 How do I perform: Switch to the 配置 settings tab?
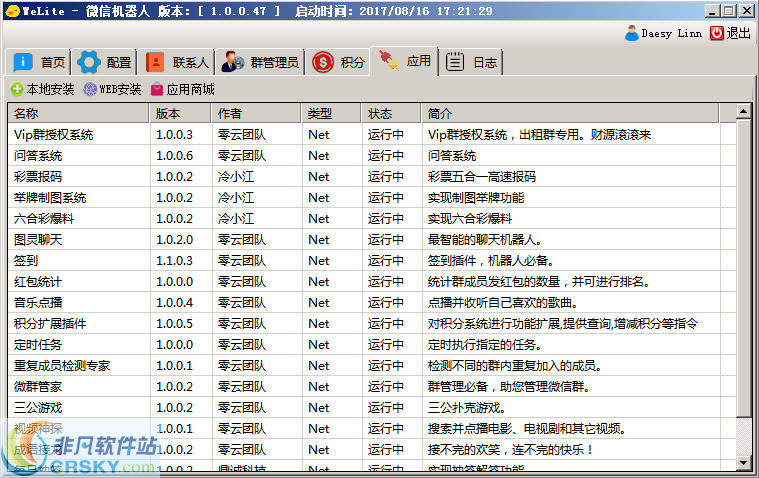[104, 62]
